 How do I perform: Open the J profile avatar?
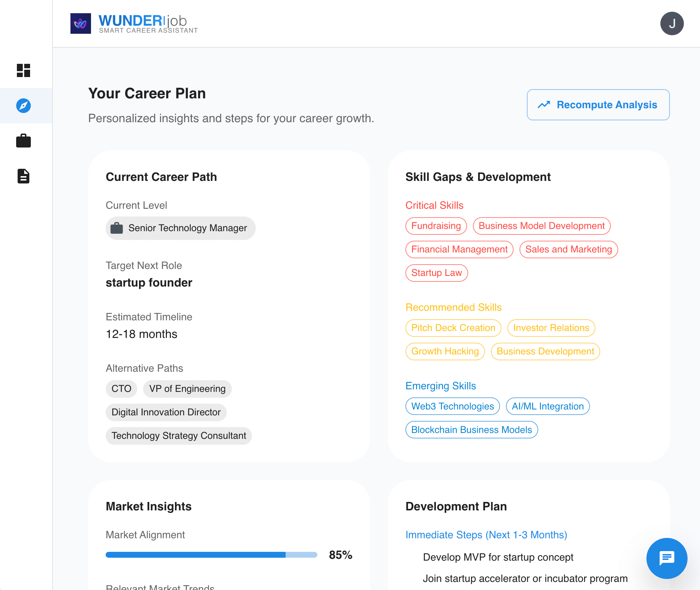tap(672, 23)
